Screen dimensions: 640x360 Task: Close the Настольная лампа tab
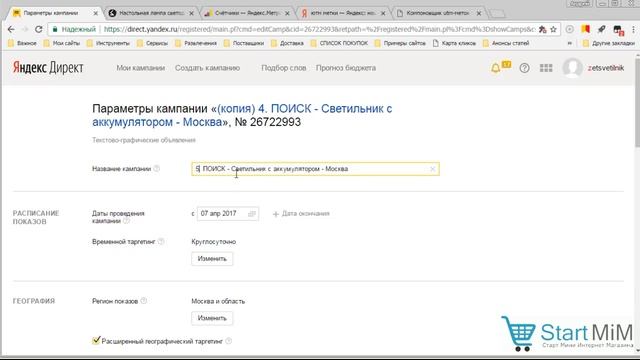[191, 13]
